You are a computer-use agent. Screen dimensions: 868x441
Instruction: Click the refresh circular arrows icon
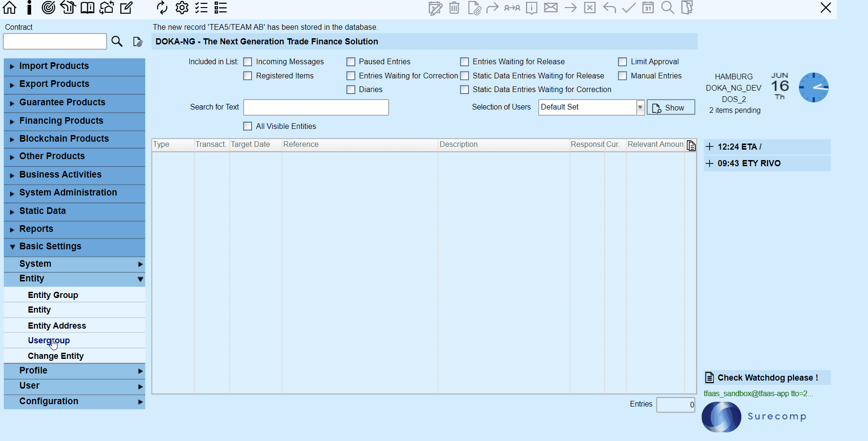[162, 8]
